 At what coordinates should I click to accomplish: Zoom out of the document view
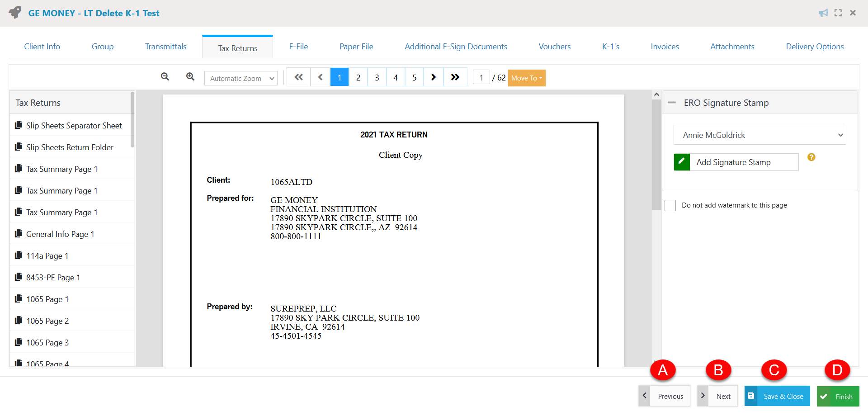[165, 76]
